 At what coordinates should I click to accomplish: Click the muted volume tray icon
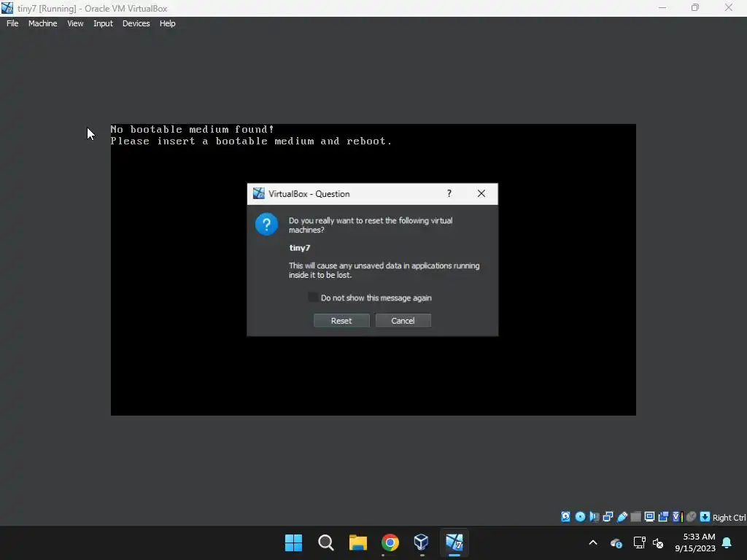pyautogui.click(x=658, y=542)
